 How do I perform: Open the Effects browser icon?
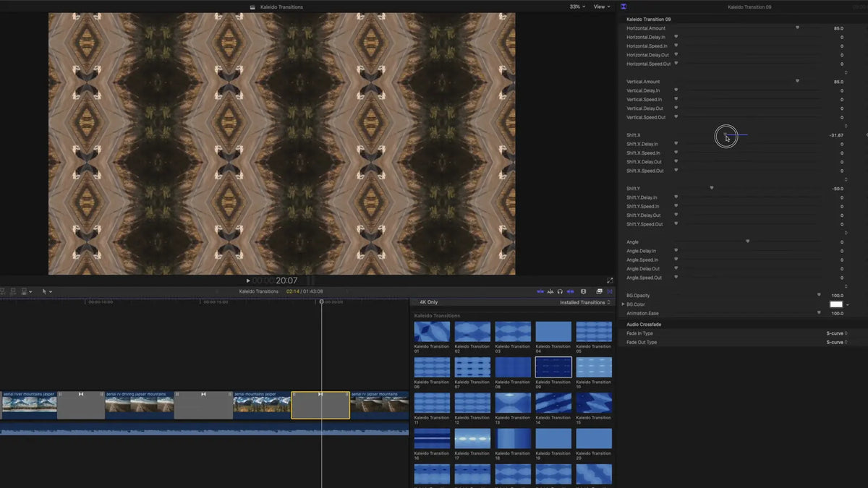[x=599, y=291]
